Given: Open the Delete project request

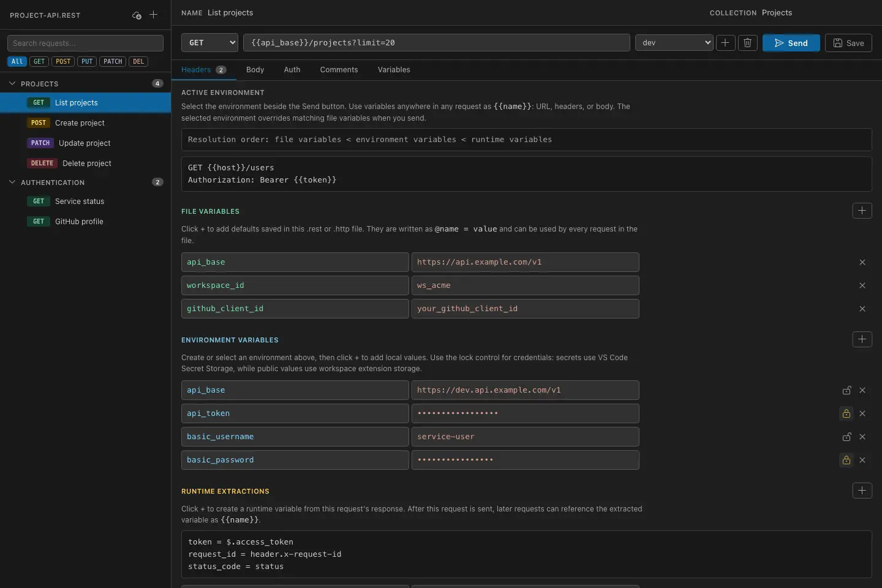Looking at the screenshot, I should click(x=85, y=164).
